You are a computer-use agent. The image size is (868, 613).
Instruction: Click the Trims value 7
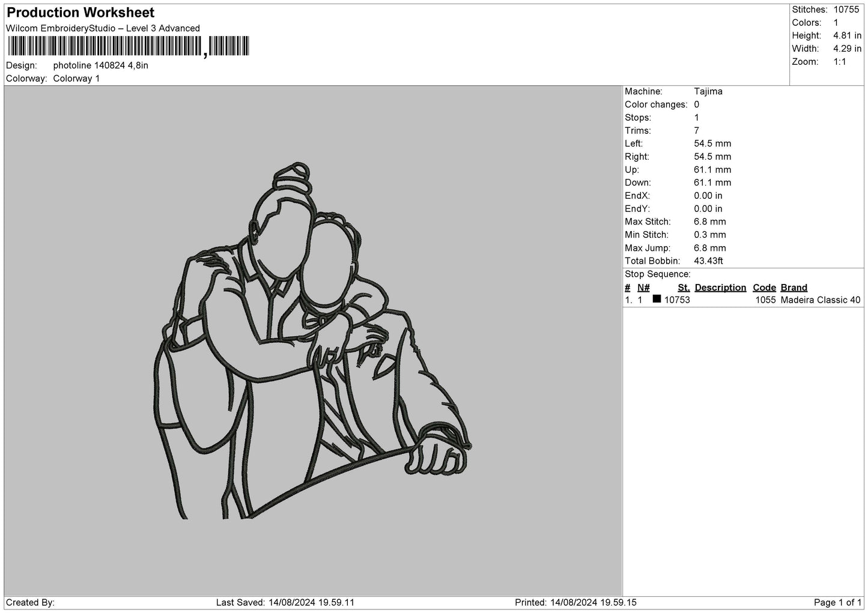coord(697,131)
